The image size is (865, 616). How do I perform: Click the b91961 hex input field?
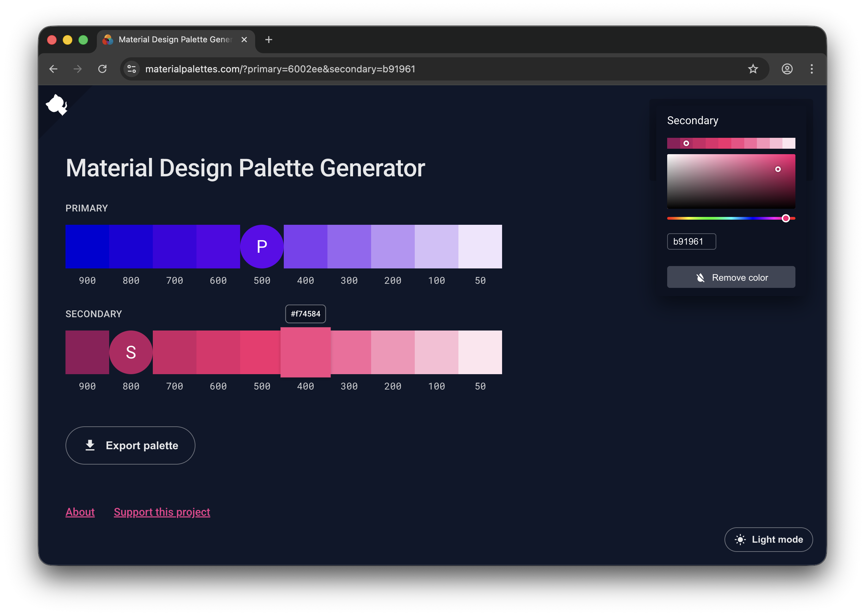pyautogui.click(x=691, y=241)
